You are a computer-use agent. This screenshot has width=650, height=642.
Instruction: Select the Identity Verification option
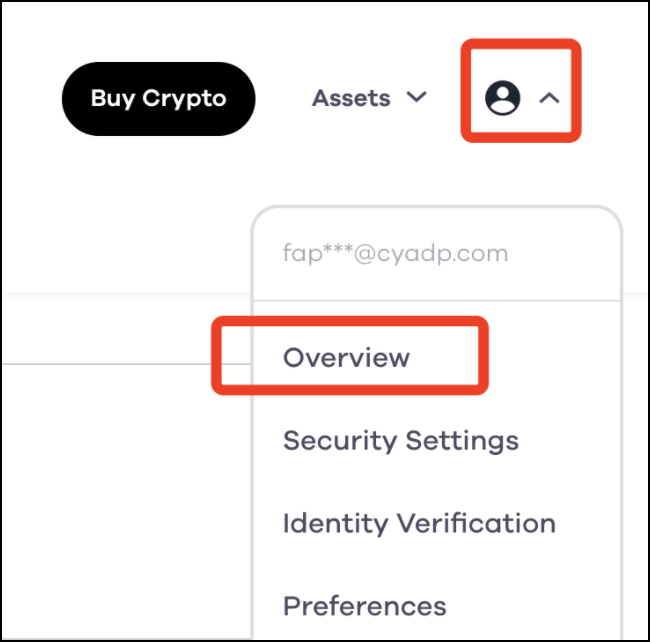tap(419, 524)
